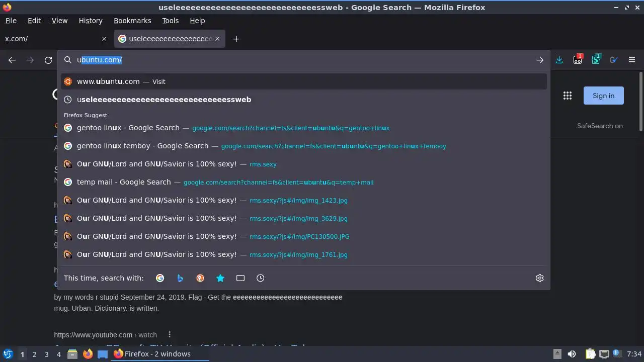Screen dimensions: 644x362
Task: Click the show desktop icon
Action: click(x=103, y=354)
